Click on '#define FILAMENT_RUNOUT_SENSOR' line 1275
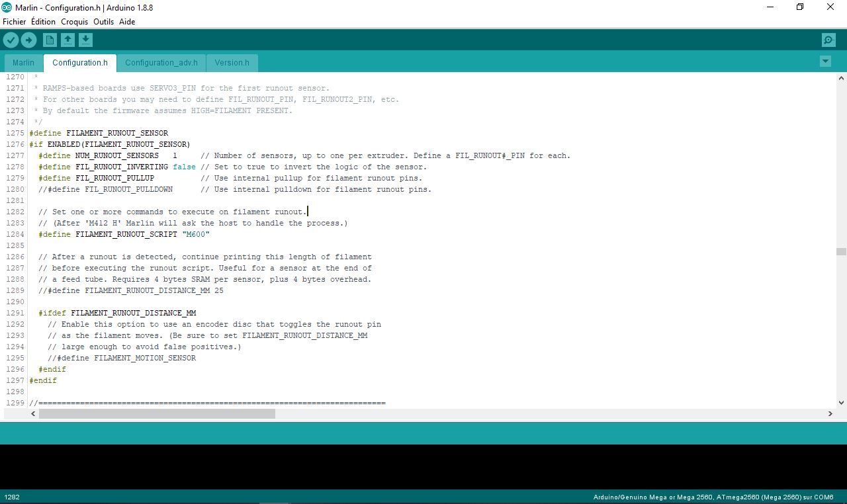The height and width of the screenshot is (504, 847). coord(99,133)
